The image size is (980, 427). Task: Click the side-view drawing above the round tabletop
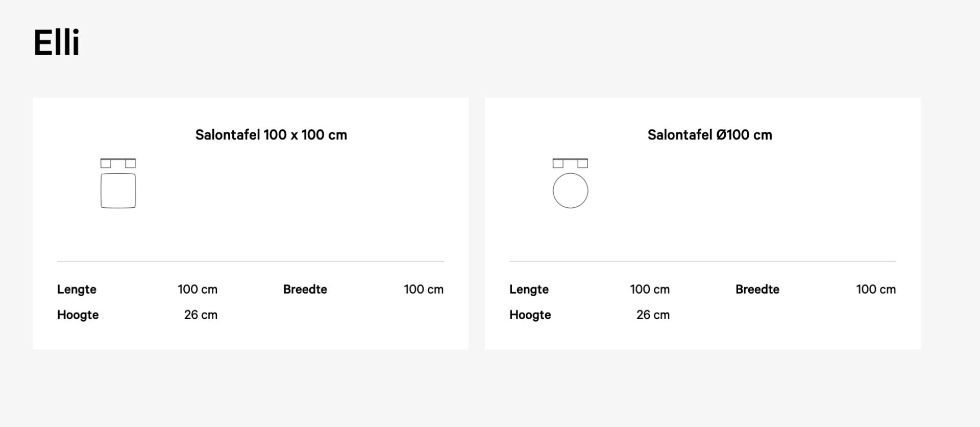pyautogui.click(x=570, y=163)
